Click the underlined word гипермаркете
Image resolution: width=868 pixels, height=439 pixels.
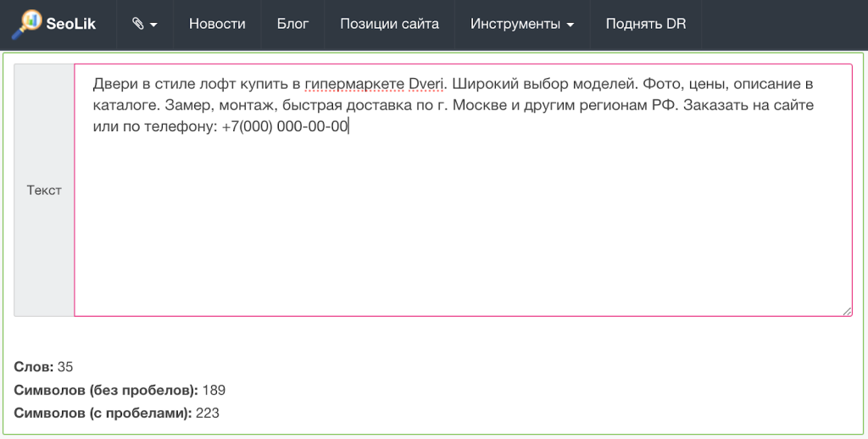[x=354, y=84]
